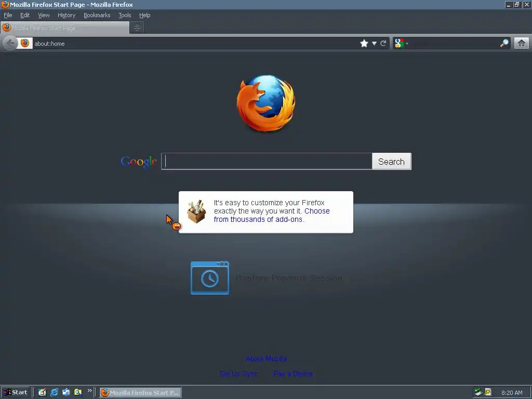Click the Google logo beside search field
532x399 pixels.
(139, 162)
